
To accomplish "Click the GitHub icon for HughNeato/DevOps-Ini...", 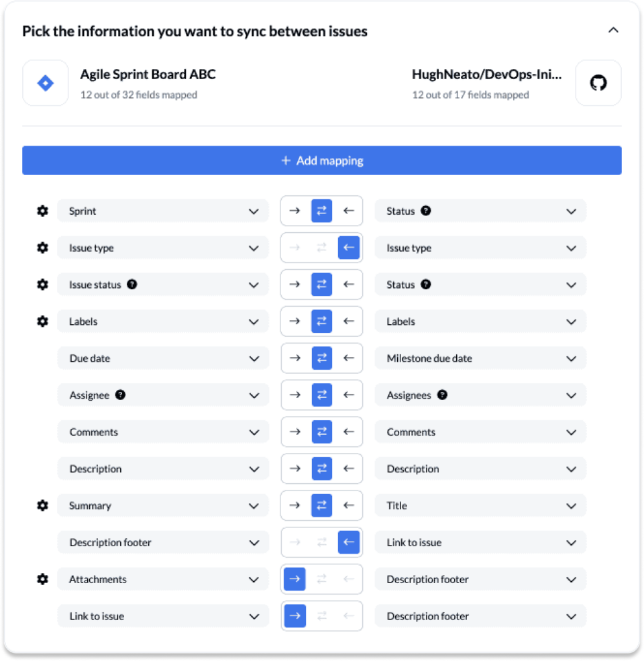I will click(598, 83).
